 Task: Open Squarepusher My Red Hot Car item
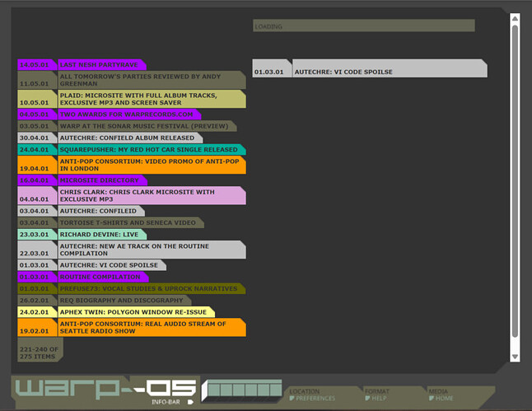(152, 149)
